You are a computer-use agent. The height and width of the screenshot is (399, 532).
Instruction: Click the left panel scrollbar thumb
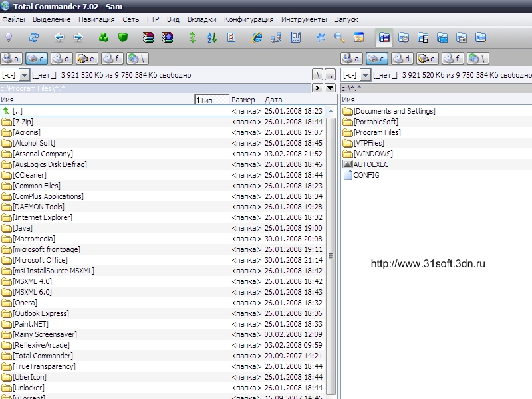pyautogui.click(x=331, y=256)
